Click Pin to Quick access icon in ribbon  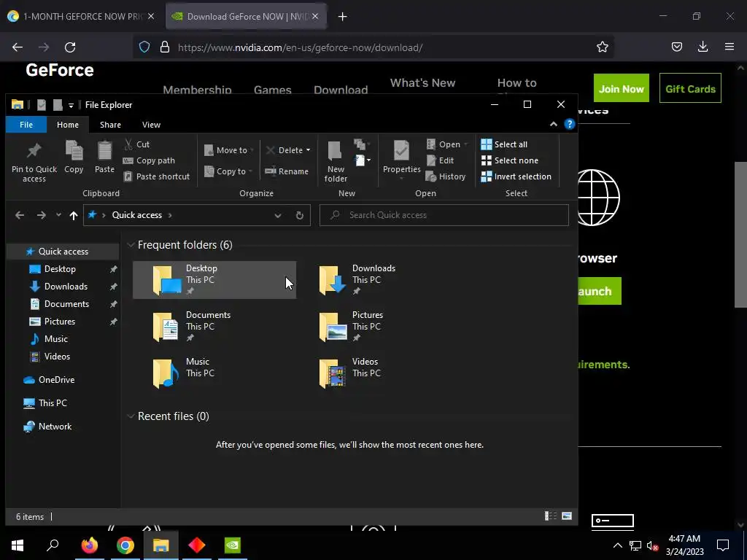[x=34, y=161]
